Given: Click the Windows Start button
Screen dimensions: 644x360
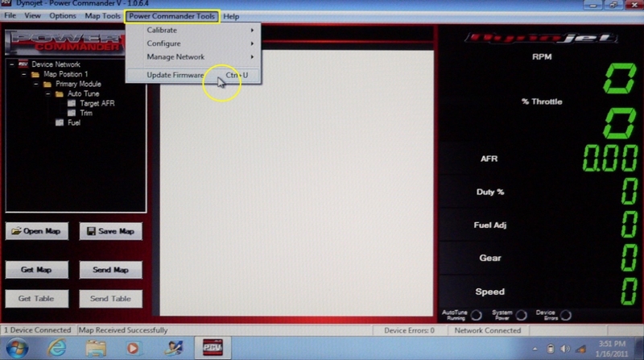Looking at the screenshot, I should pos(18,348).
